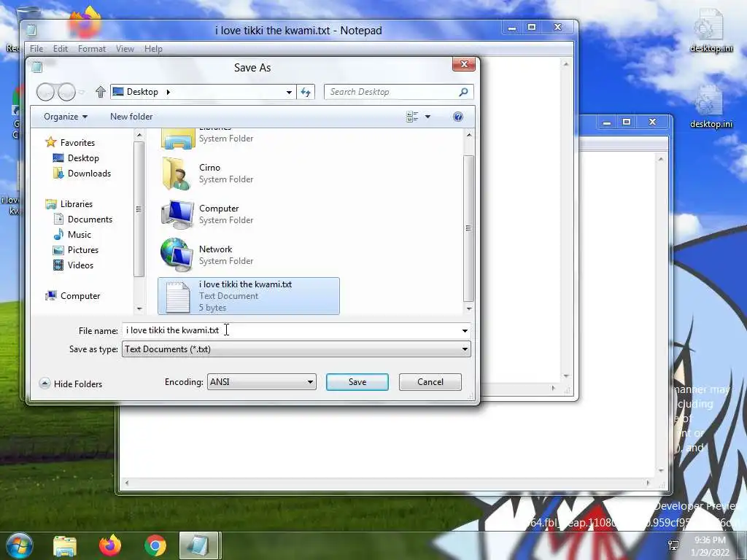
Task: Click the file list scroll up arrow
Action: (x=469, y=136)
